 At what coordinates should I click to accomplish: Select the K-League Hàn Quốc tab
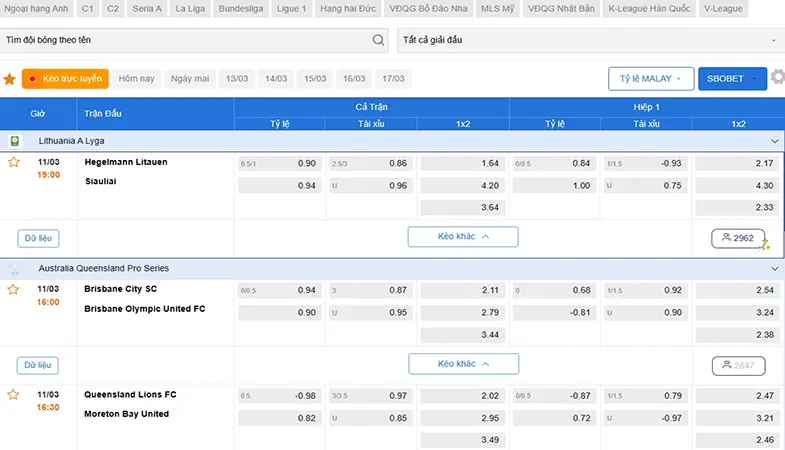click(x=649, y=9)
